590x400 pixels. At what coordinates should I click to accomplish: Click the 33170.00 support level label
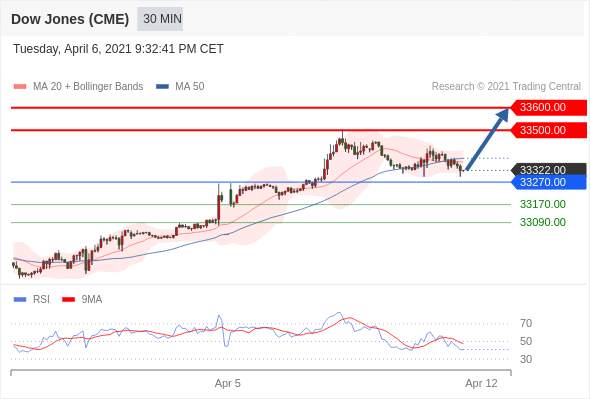pos(543,204)
